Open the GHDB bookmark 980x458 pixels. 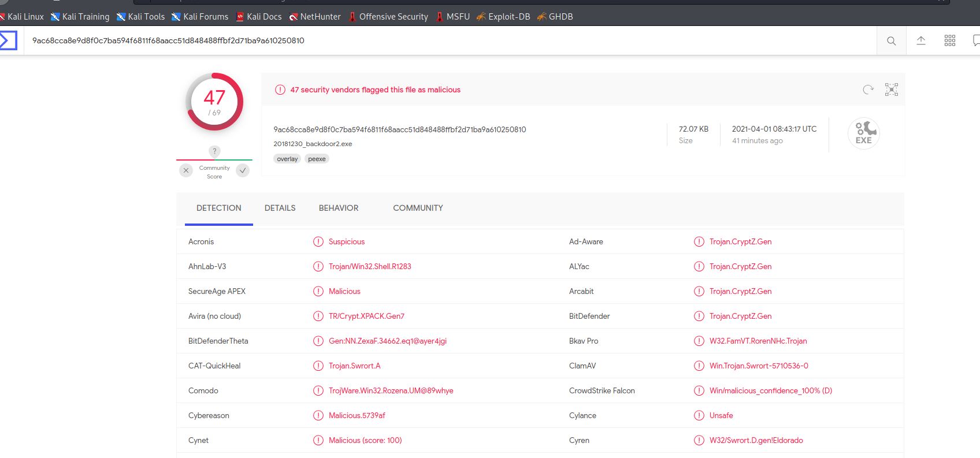click(x=555, y=17)
